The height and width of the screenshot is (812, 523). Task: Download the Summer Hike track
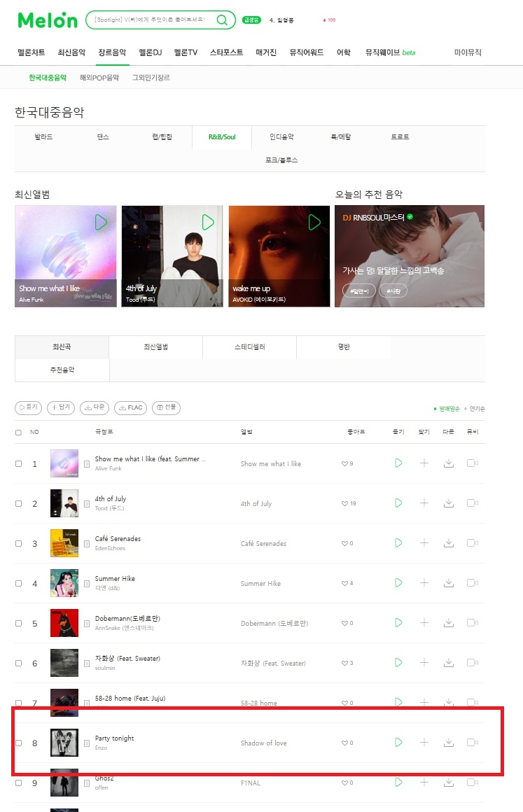pyautogui.click(x=449, y=582)
